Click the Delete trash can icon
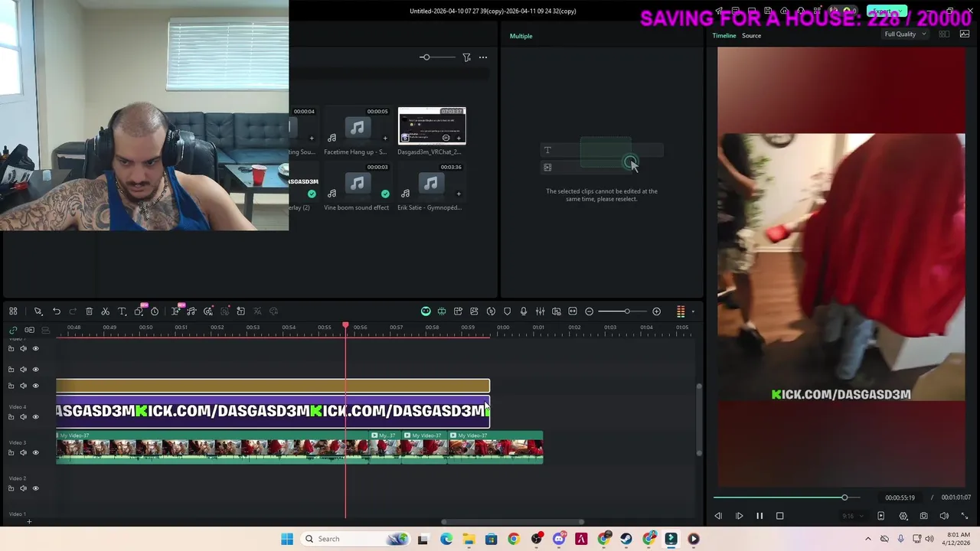 (89, 311)
